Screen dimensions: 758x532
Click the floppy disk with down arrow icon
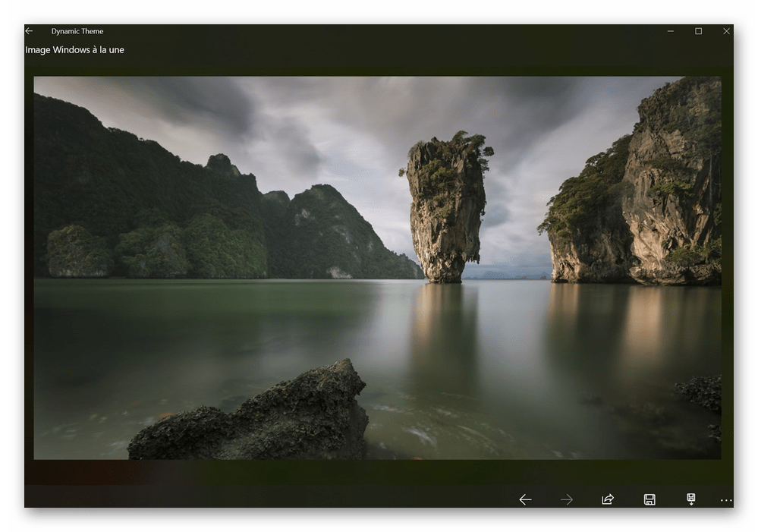pyautogui.click(x=691, y=499)
